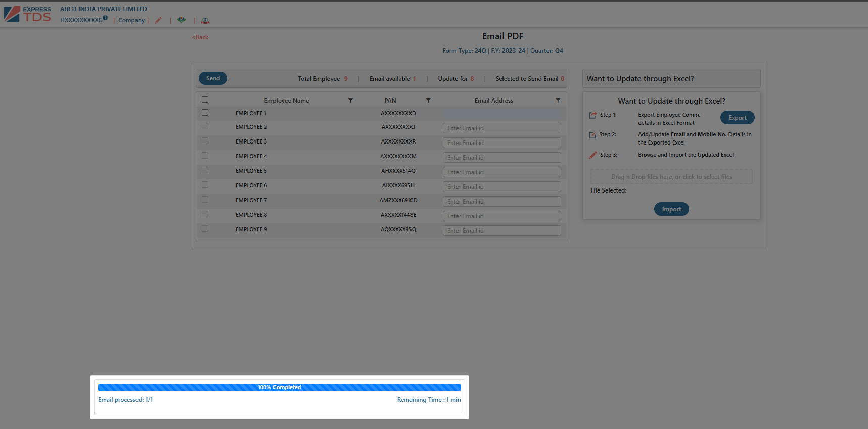Click the Step 3 pencil icon
The image size is (868, 429).
coord(592,155)
